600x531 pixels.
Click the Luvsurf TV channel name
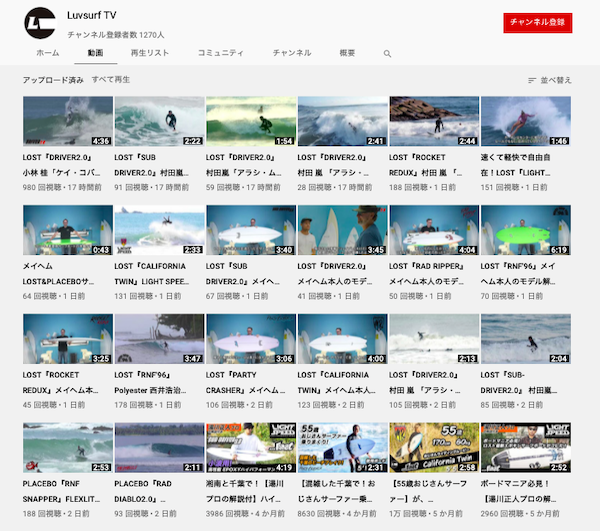click(91, 15)
